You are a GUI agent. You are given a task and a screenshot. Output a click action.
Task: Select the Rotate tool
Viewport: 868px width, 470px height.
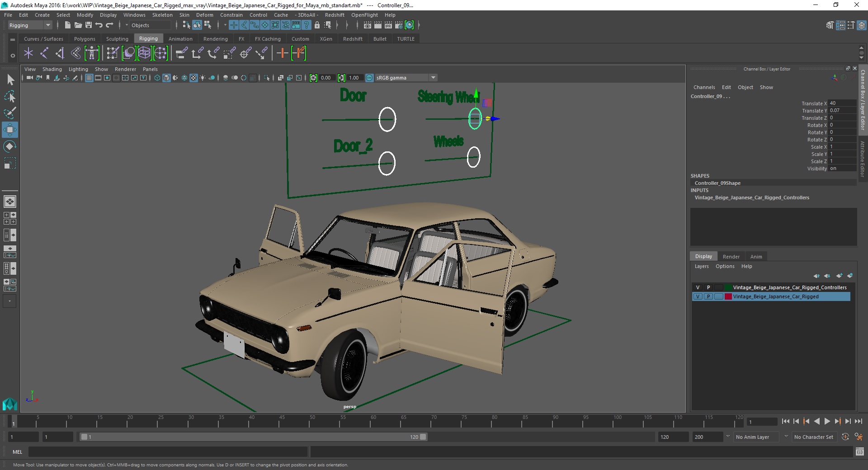tap(10, 146)
